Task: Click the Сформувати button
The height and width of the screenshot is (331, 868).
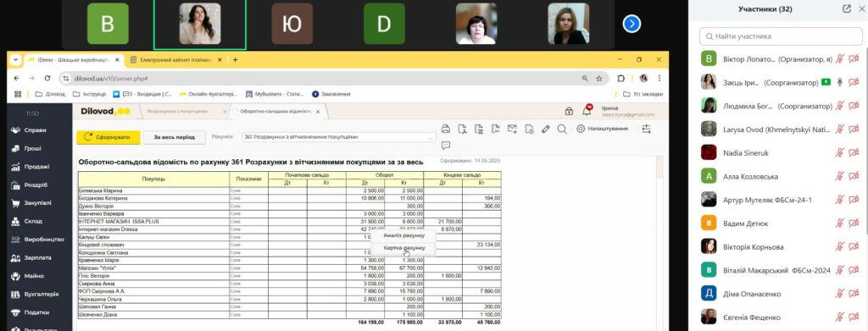Action: pos(108,137)
